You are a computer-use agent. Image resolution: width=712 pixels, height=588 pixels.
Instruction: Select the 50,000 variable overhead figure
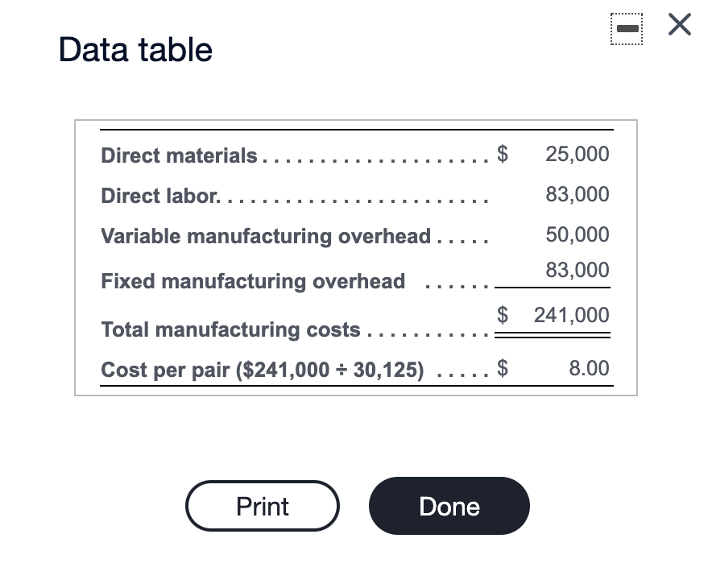click(577, 234)
